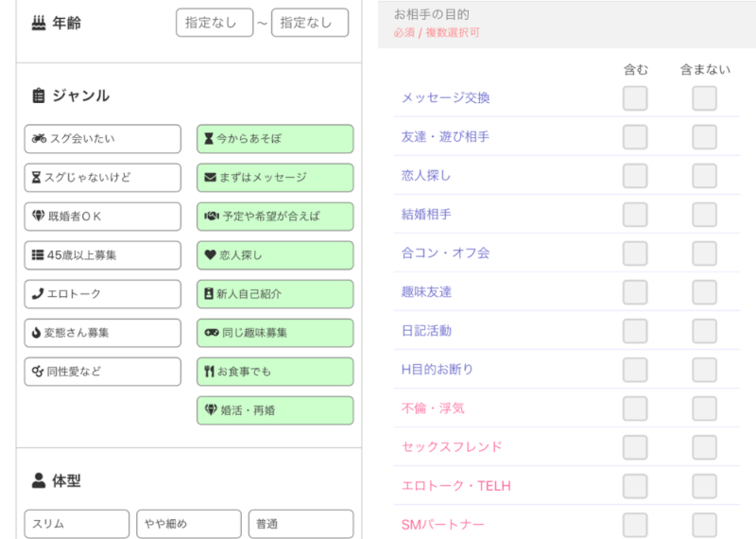The image size is (756, 539).
Task: Click the envelope icon in まずはメッセージ
Action: tap(210, 178)
